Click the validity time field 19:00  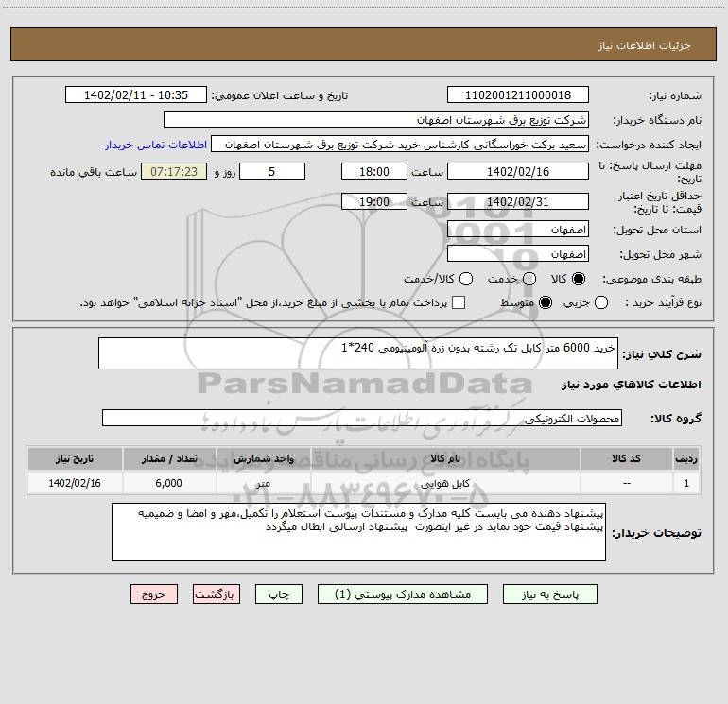pyautogui.click(x=374, y=202)
